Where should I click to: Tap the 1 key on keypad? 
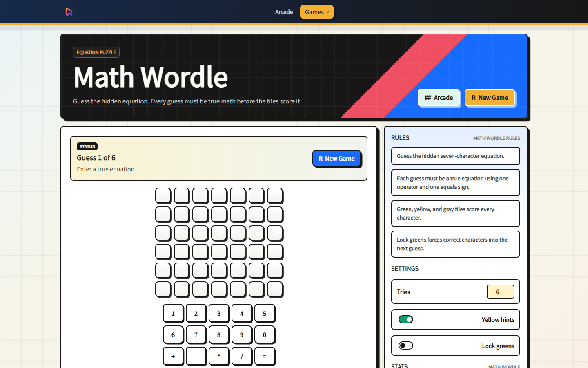pos(173,314)
